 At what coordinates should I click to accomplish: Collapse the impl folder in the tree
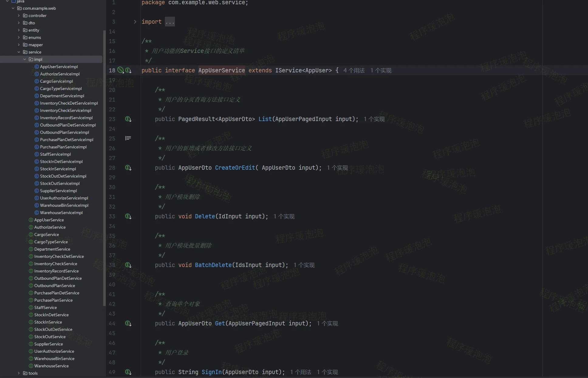coord(25,59)
